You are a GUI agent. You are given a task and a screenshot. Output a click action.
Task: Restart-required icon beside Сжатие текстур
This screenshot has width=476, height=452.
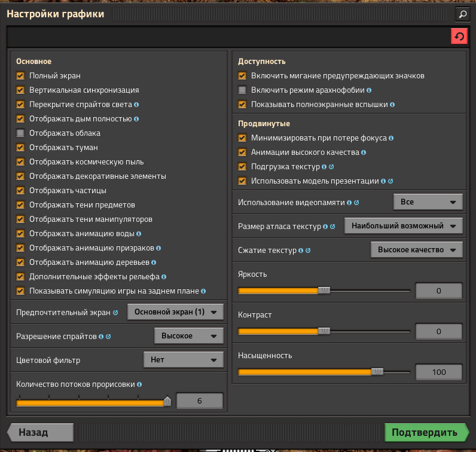point(308,251)
